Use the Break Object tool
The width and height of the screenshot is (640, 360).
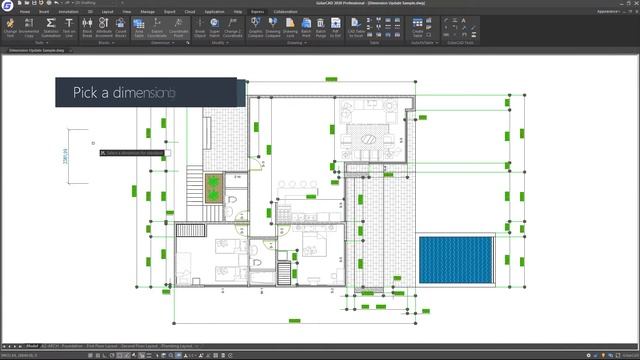click(x=200, y=28)
